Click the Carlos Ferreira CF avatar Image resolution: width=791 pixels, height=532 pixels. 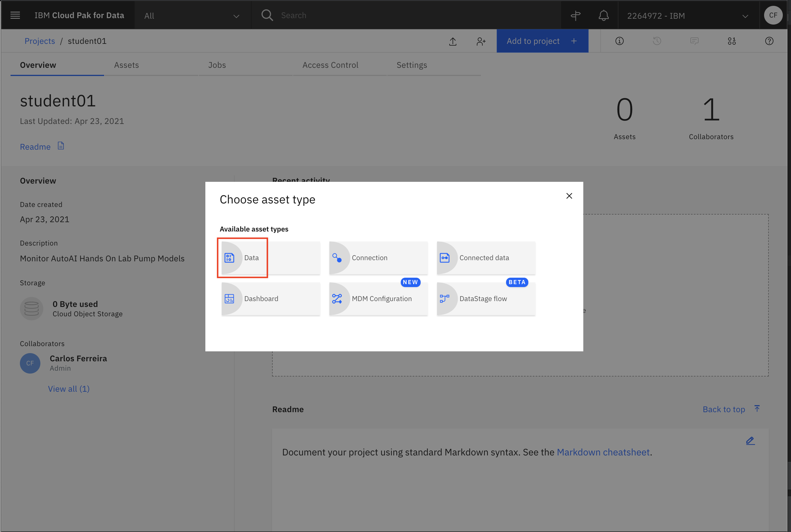(30, 363)
